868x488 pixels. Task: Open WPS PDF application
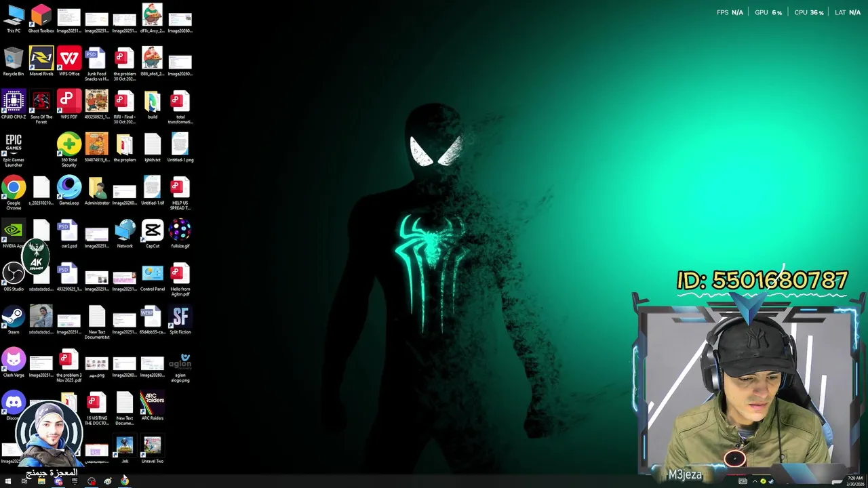pos(69,105)
